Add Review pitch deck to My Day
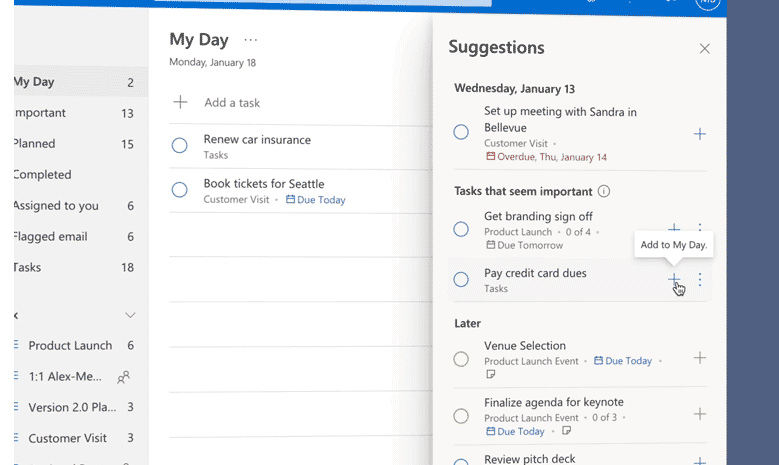 click(700, 461)
